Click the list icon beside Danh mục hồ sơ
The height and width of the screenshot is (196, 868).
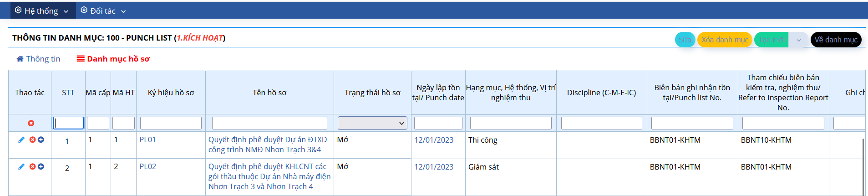(x=81, y=58)
